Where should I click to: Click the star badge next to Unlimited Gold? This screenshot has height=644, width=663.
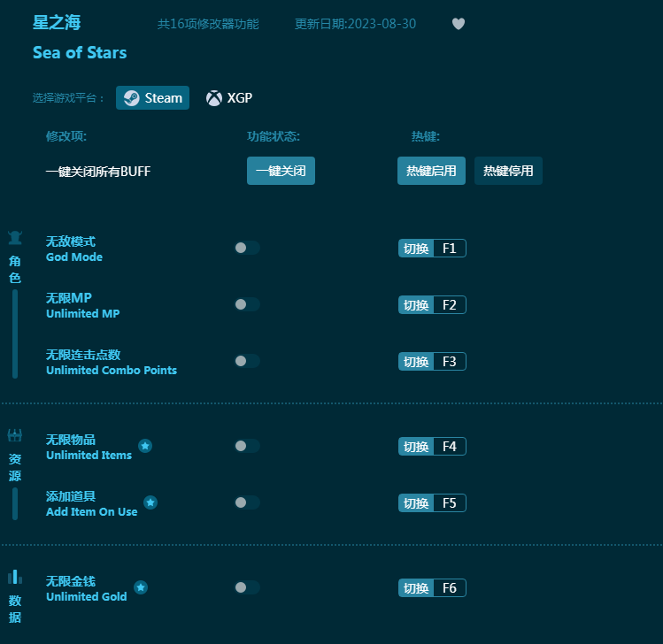coord(141,587)
